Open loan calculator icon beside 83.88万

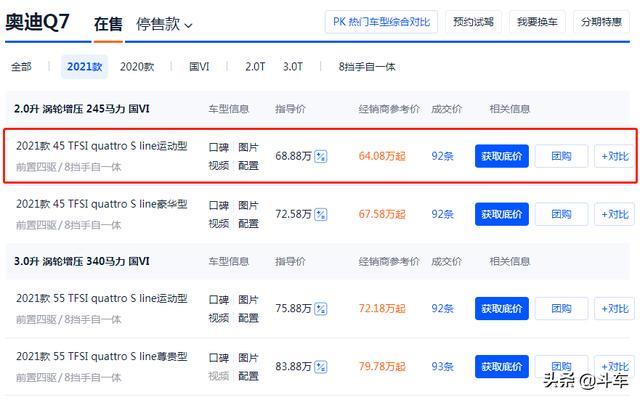pos(321,367)
